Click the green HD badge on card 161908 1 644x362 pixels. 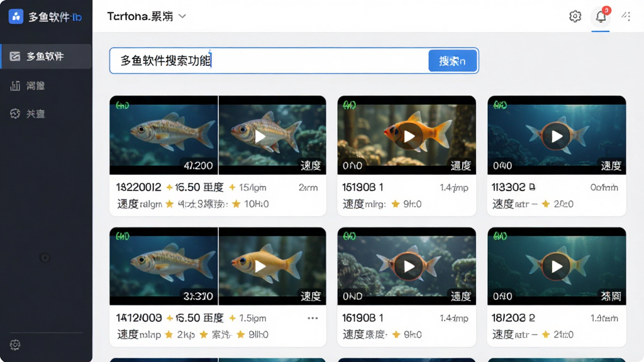click(x=350, y=236)
